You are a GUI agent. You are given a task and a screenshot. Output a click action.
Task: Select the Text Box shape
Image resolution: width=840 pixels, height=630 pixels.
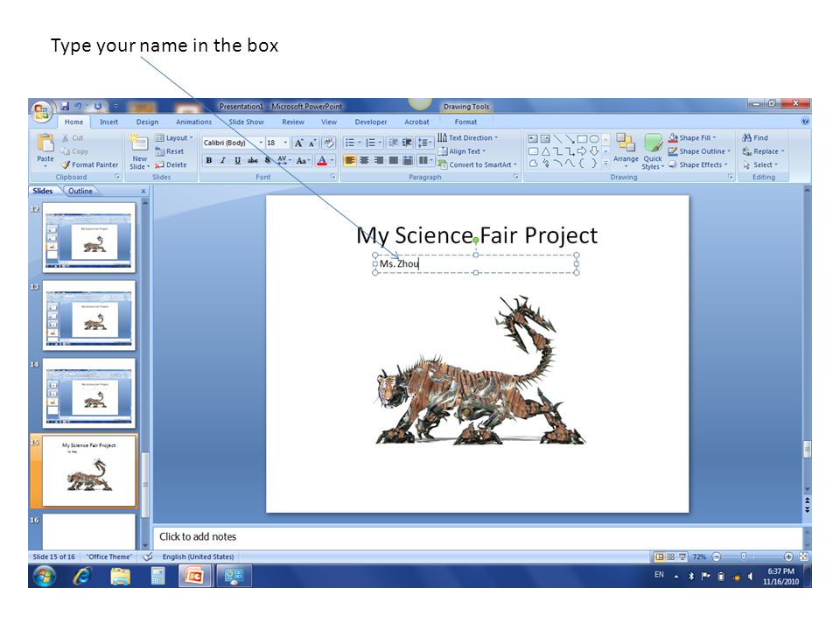coord(533,139)
